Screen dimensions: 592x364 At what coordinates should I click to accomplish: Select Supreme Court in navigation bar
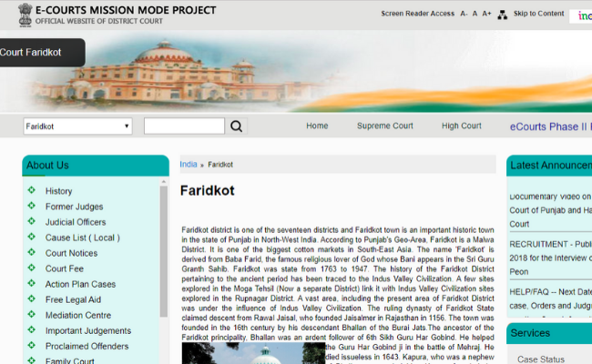[384, 126]
